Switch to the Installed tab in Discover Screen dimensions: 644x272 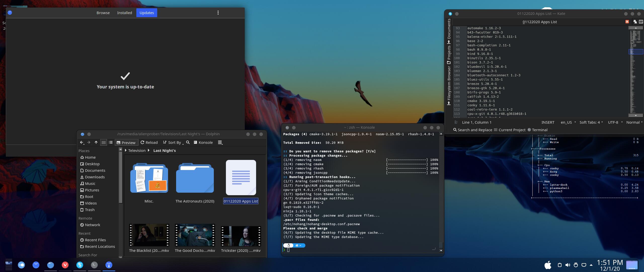(x=125, y=13)
